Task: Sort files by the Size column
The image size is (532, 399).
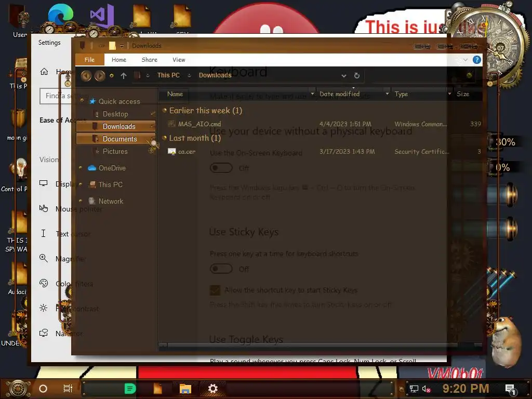Action: pyautogui.click(x=463, y=94)
